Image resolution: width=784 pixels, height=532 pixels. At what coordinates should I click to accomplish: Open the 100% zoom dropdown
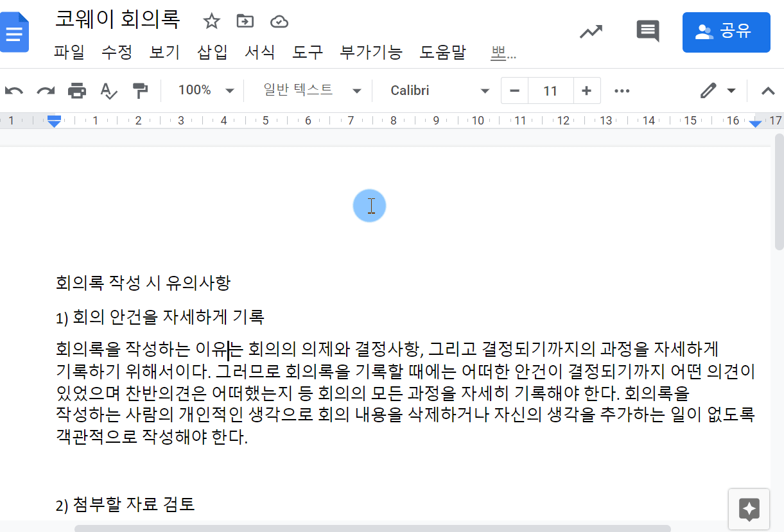click(x=205, y=90)
